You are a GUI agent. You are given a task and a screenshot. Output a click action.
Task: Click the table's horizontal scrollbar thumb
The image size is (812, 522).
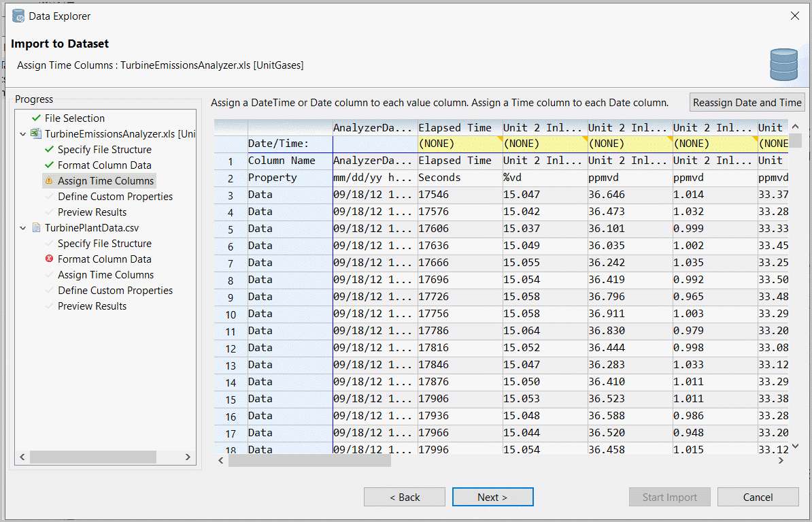pyautogui.click(x=309, y=461)
